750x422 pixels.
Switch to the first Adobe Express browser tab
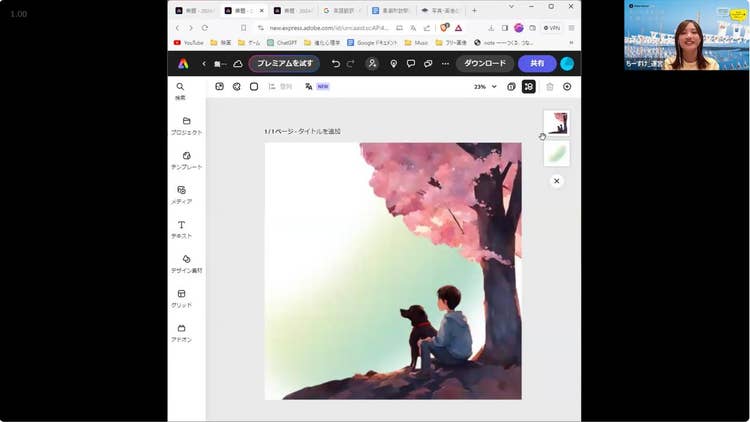click(195, 10)
